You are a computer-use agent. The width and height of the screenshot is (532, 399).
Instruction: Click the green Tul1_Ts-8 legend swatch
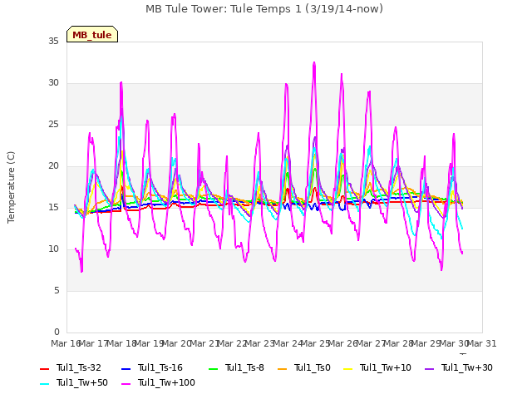point(214,368)
